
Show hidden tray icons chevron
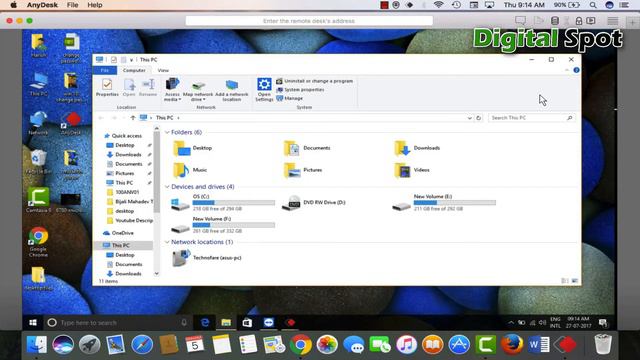511,322
